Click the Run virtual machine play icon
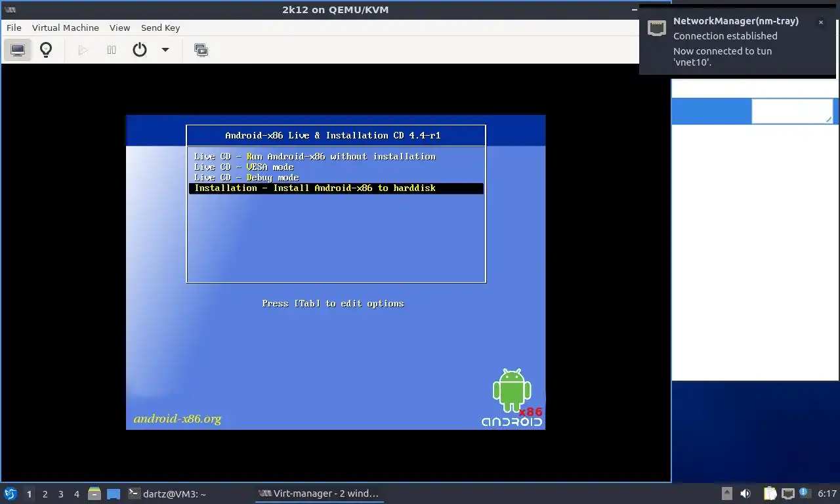This screenshot has width=840, height=504. point(83,50)
